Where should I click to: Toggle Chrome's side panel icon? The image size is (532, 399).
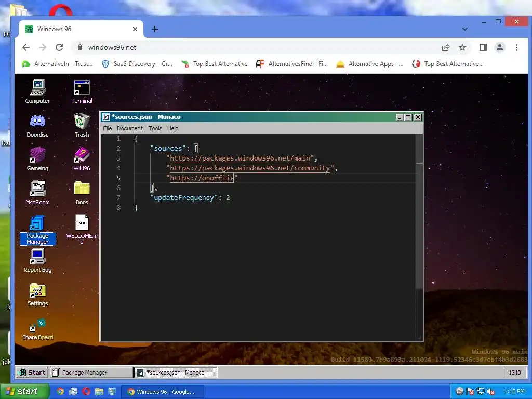click(483, 47)
